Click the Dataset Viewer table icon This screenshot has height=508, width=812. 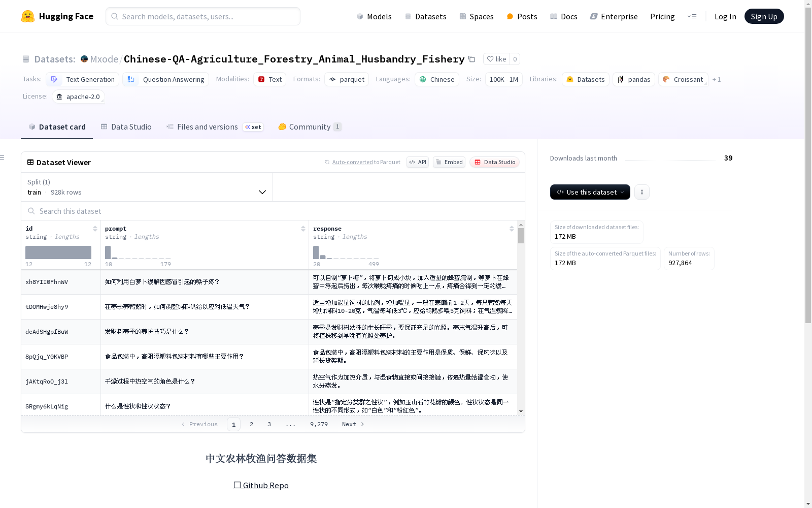(x=30, y=162)
